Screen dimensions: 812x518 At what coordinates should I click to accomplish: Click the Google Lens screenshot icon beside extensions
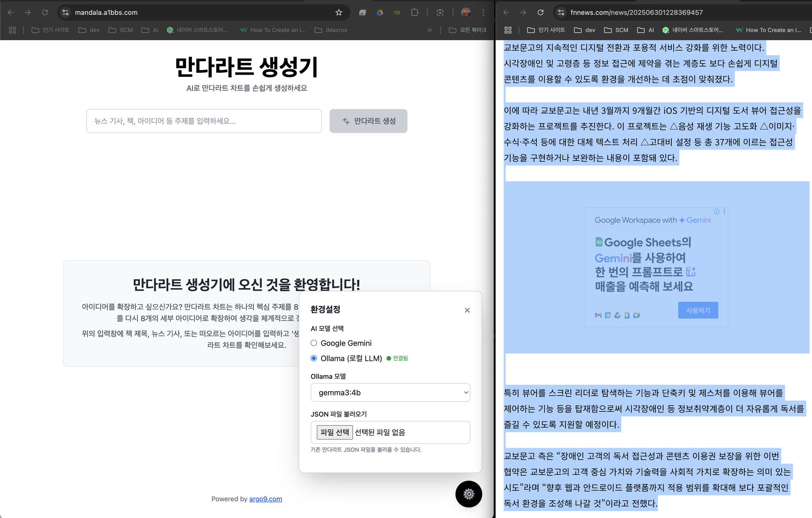(440, 12)
